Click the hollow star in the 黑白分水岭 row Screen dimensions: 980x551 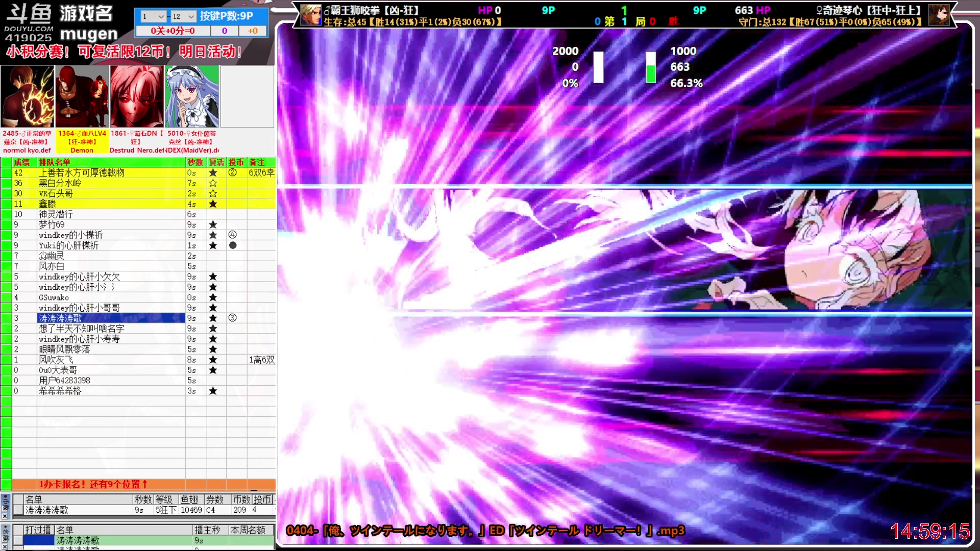coord(213,183)
